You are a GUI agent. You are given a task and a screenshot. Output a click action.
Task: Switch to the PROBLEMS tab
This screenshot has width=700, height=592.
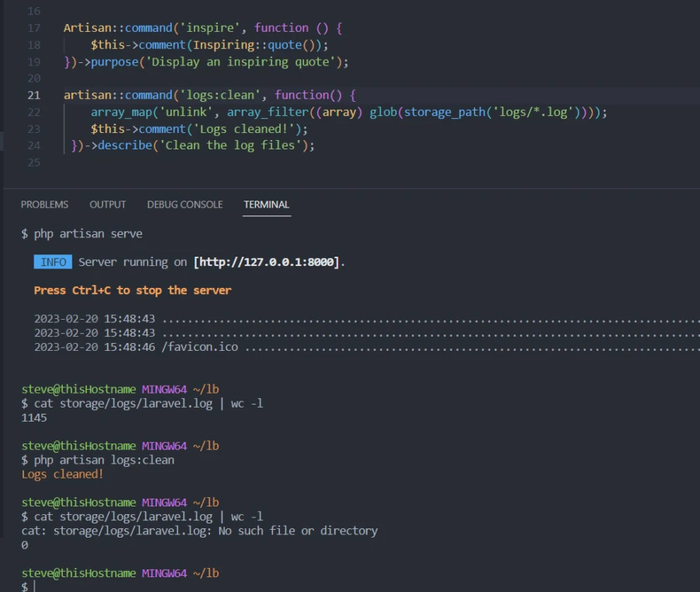tap(44, 205)
